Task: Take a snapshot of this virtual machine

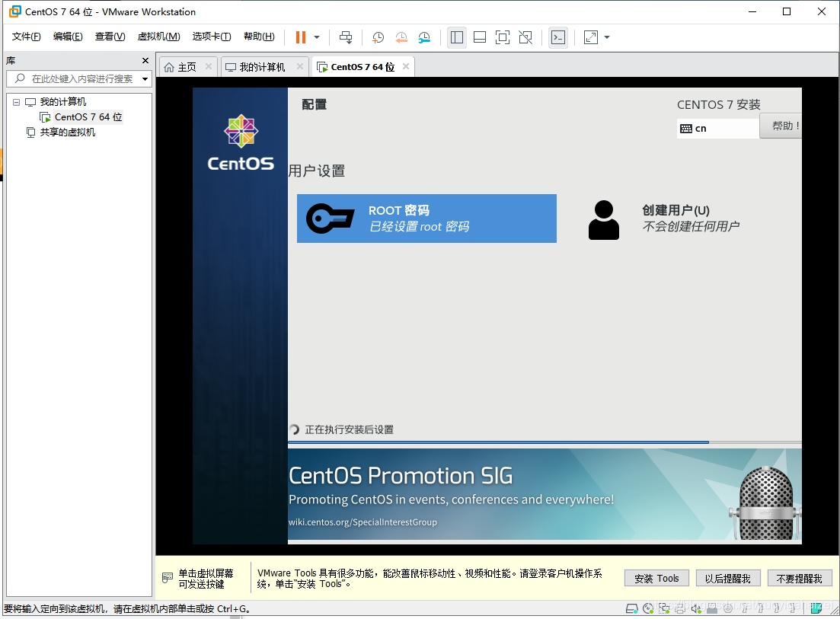Action: click(378, 37)
